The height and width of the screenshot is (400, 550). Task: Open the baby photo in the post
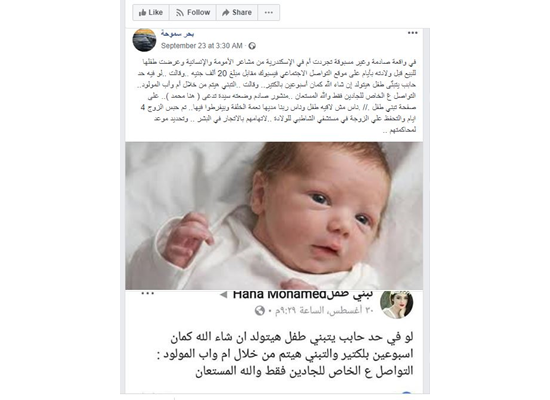[274, 215]
